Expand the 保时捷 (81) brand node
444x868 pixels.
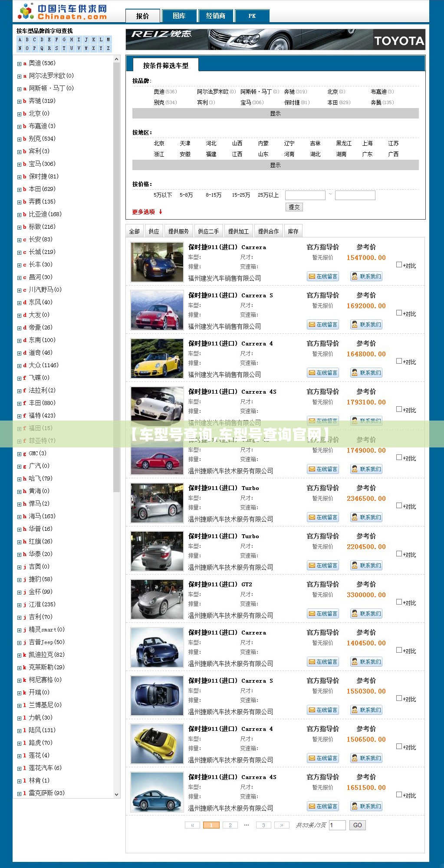19,177
